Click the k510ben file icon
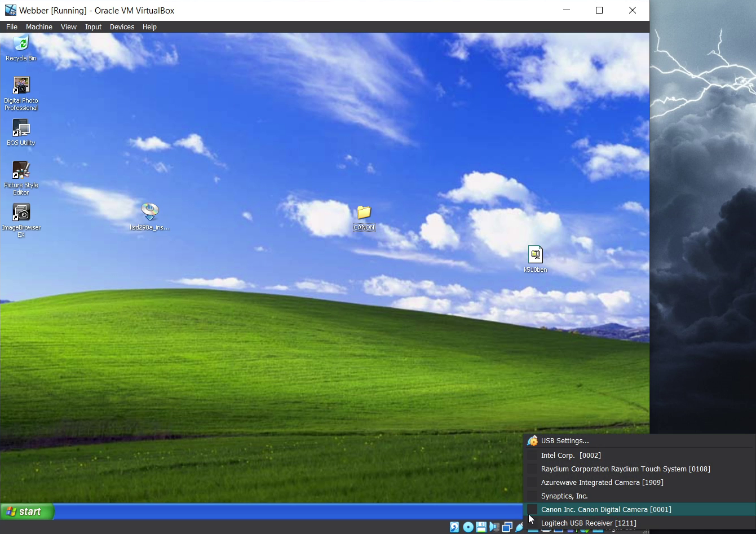The image size is (756, 534). (x=535, y=256)
